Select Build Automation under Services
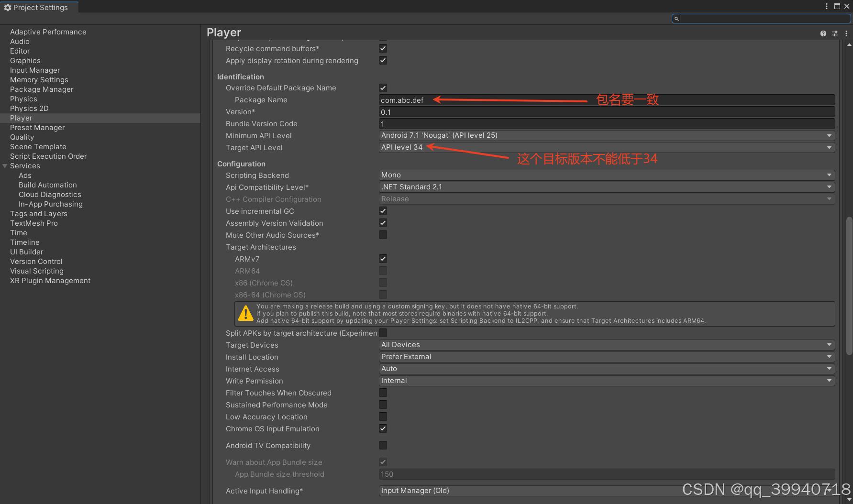Image resolution: width=853 pixels, height=504 pixels. [x=48, y=185]
